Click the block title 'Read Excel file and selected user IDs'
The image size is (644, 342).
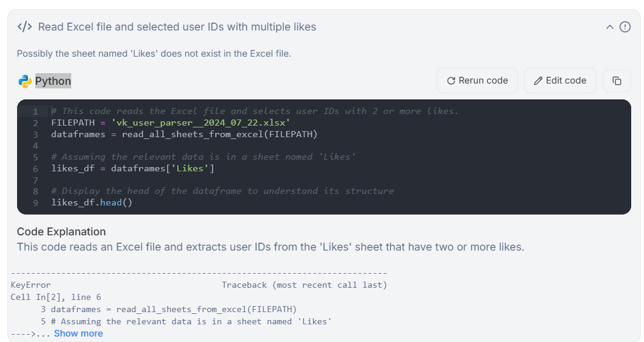click(177, 27)
